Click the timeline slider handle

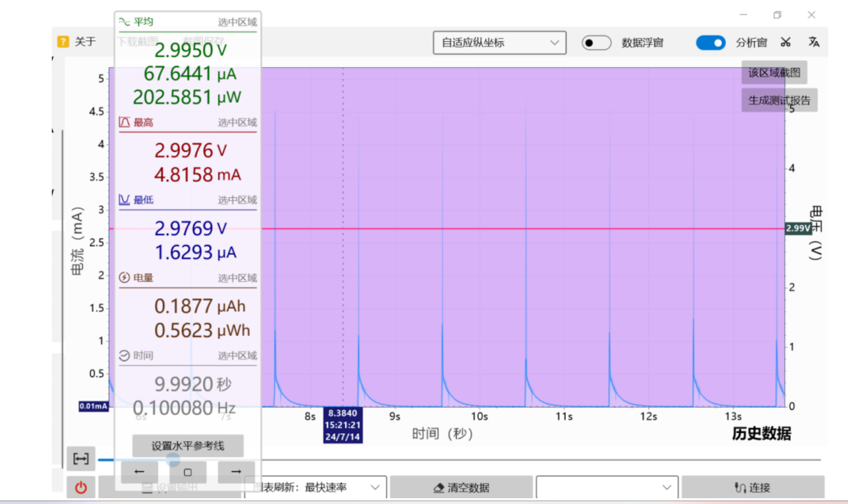(173, 460)
